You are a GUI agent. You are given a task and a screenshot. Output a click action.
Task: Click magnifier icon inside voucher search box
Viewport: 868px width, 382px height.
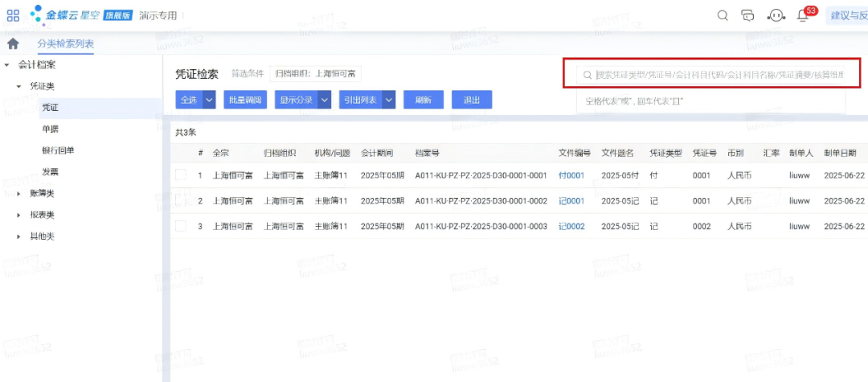tap(588, 75)
